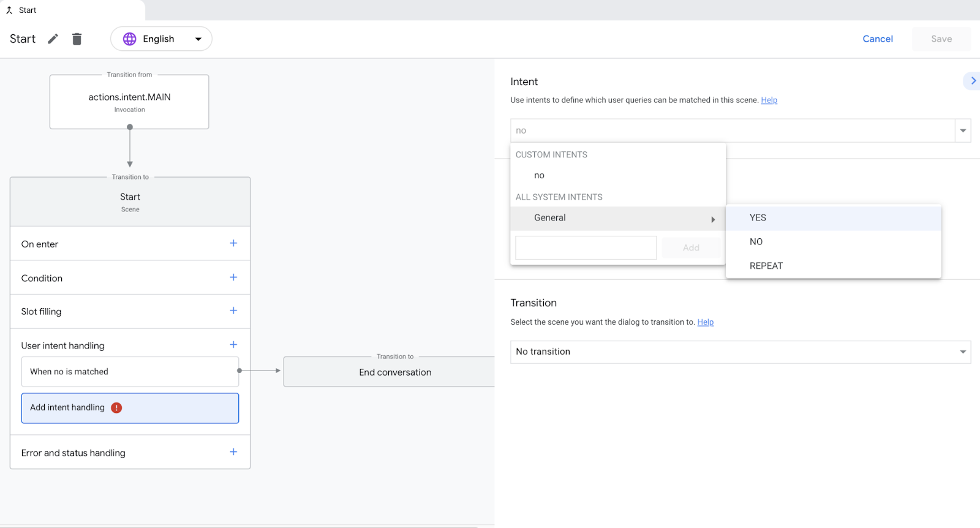Open Help link in Transition section
980x528 pixels.
[705, 322]
